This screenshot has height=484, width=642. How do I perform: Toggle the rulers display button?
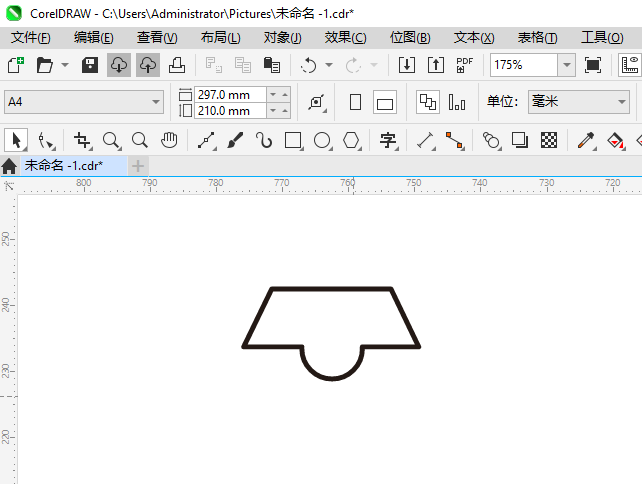pos(630,65)
